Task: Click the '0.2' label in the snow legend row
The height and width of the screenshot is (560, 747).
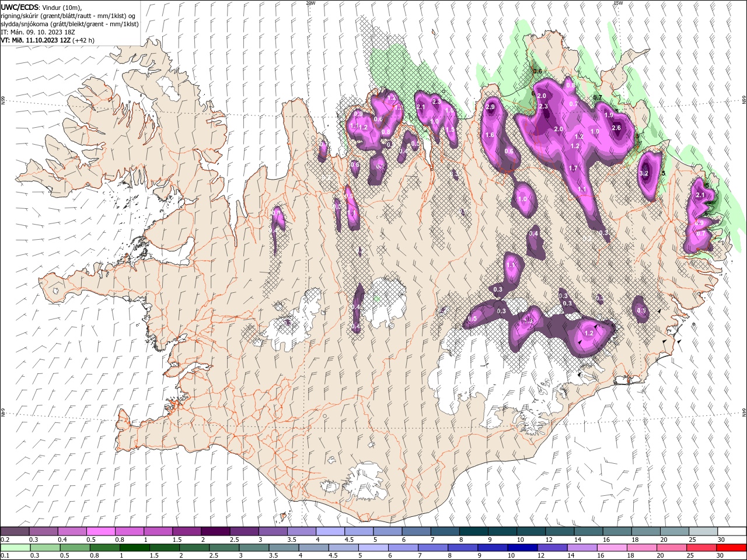Action: click(x=5, y=540)
